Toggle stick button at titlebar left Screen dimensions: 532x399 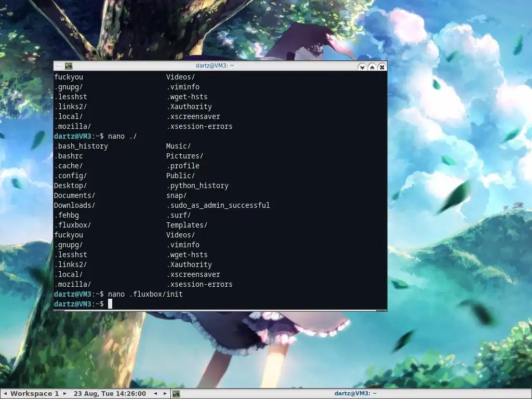click(x=58, y=66)
